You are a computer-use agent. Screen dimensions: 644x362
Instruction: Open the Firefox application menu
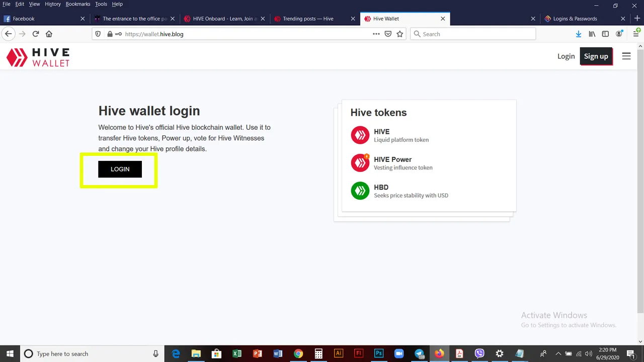pos(636,34)
